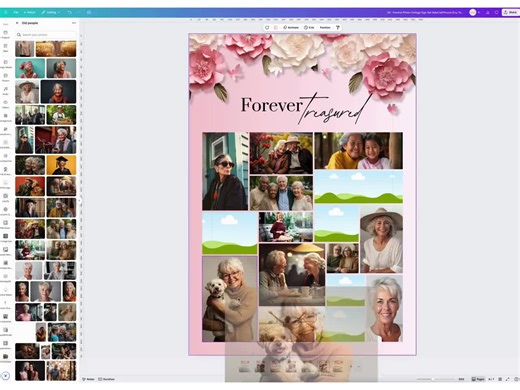Open the help icon bottom right
This screenshot has height=390, width=520.
tap(516, 379)
